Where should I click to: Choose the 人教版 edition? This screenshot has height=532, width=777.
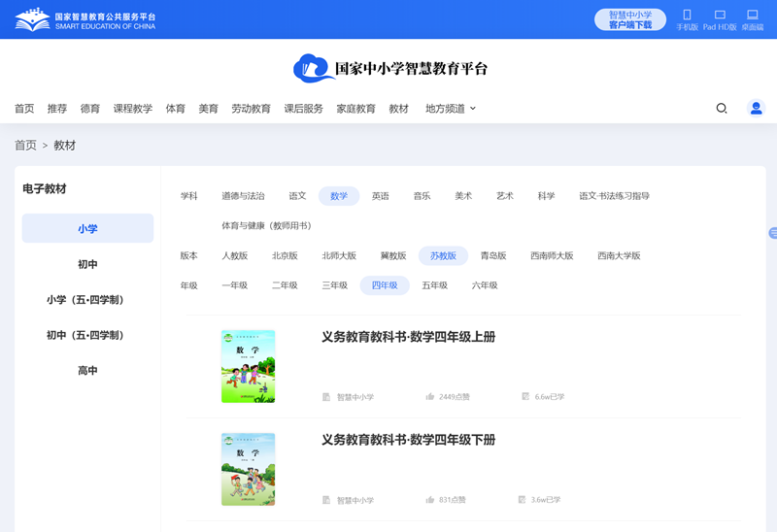(235, 255)
